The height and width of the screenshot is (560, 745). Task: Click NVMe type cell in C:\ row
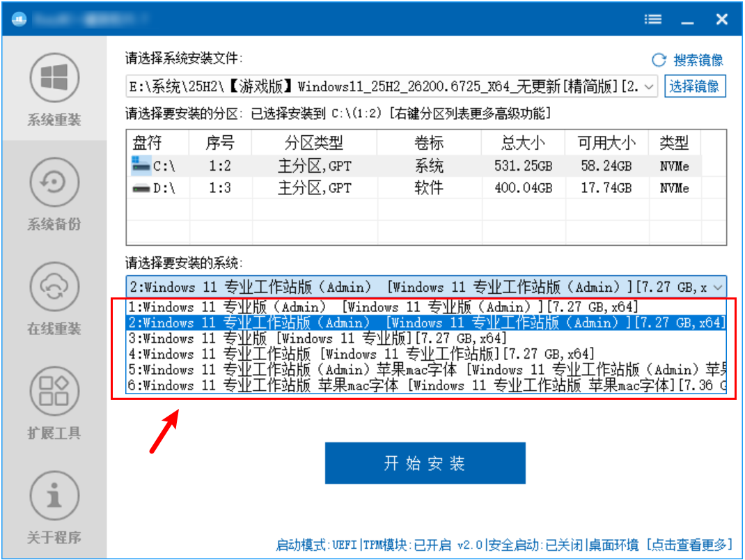click(674, 166)
